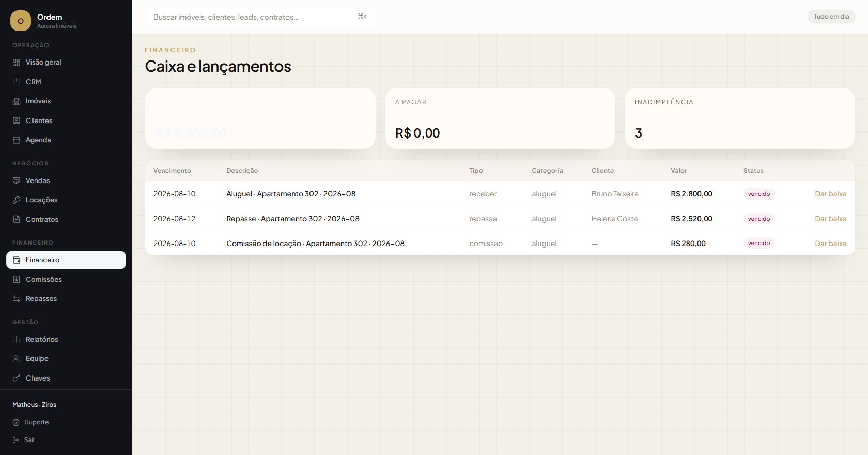The width and height of the screenshot is (868, 455).
Task: Click the Status column header
Action: pos(753,171)
